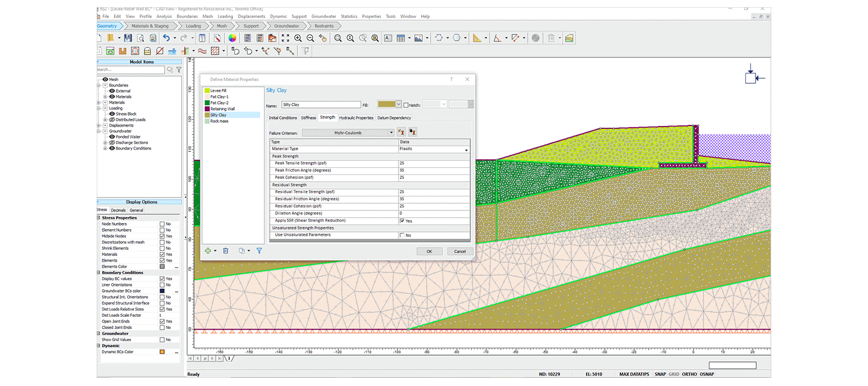
Task: Click the Zoom Out magnifier icon
Action: pyautogui.click(x=310, y=38)
